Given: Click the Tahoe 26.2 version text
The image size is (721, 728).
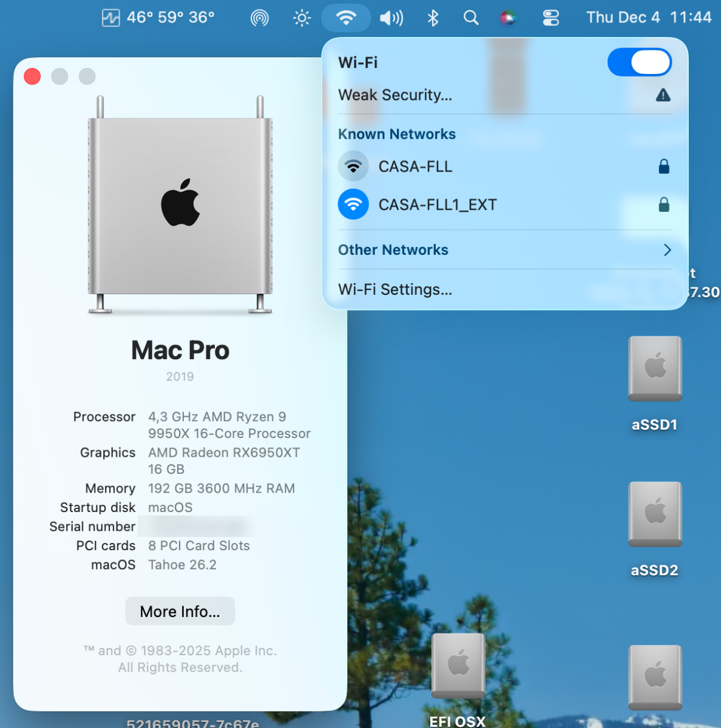Looking at the screenshot, I should click(182, 565).
